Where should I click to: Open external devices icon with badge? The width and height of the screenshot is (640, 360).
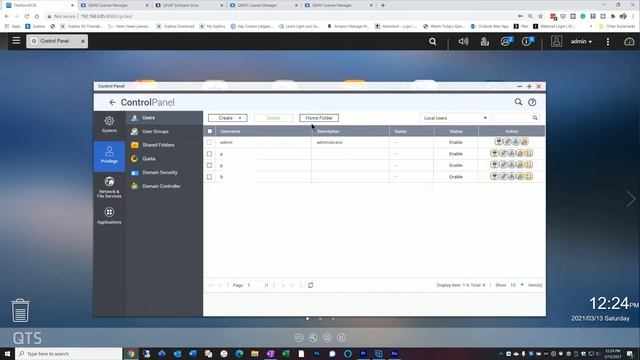(506, 41)
